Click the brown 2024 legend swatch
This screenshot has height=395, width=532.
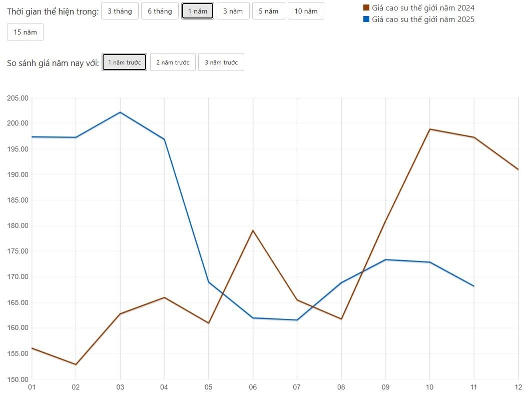[x=366, y=8]
